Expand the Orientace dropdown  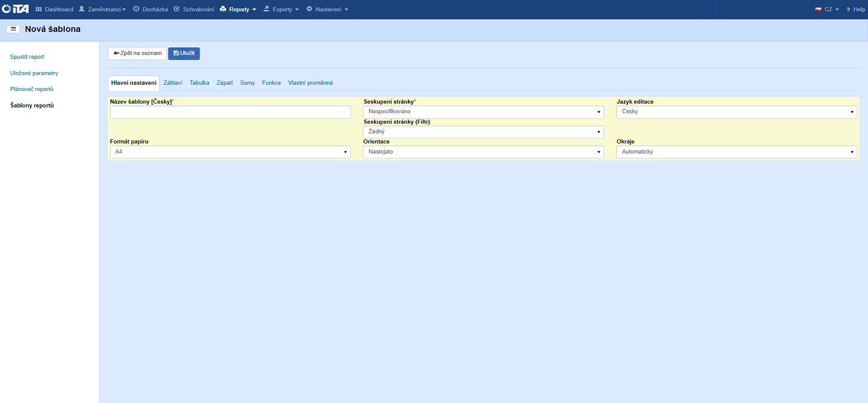coord(483,152)
